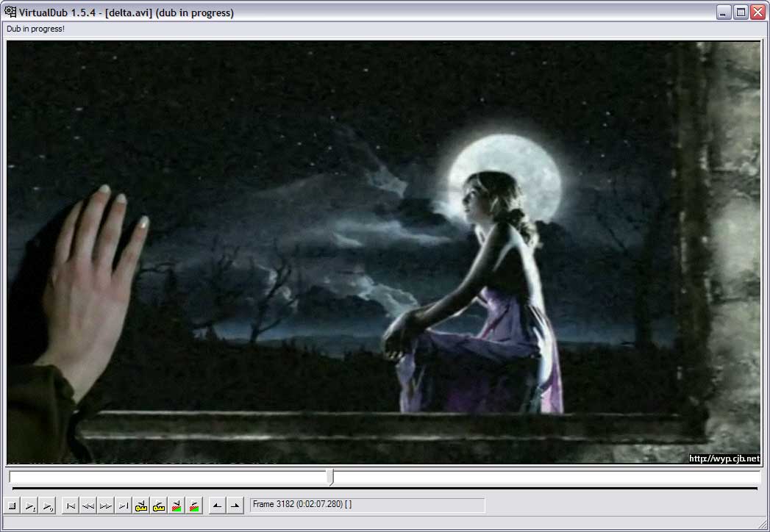Step forward one frame
Image resolution: width=770 pixels, height=532 pixels.
click(106, 506)
